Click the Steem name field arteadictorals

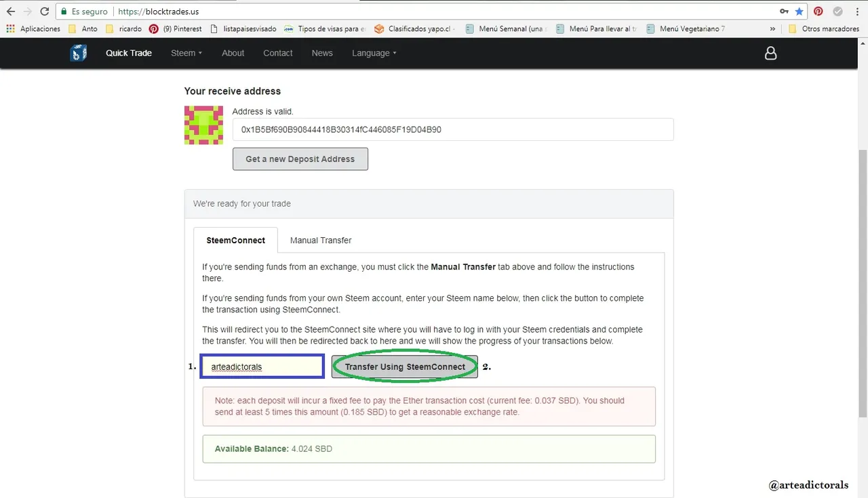coord(262,367)
